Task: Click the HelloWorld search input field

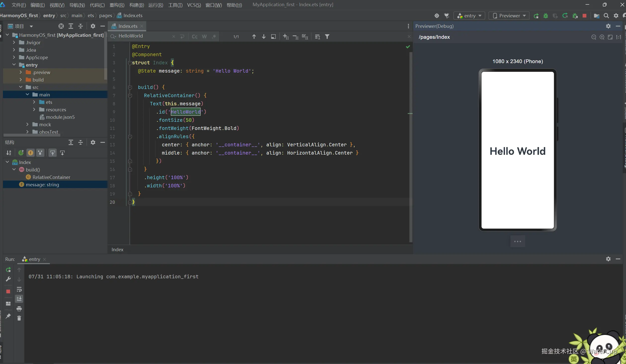Action: (x=144, y=36)
